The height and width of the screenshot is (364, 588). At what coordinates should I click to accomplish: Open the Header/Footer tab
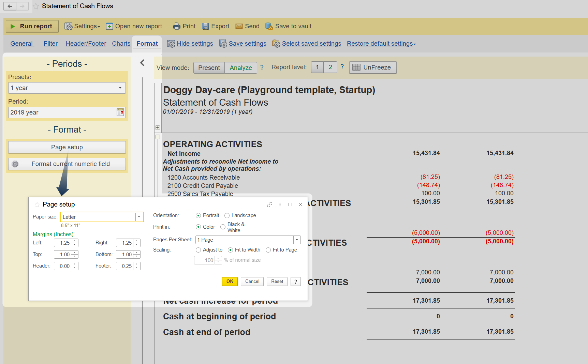click(86, 44)
